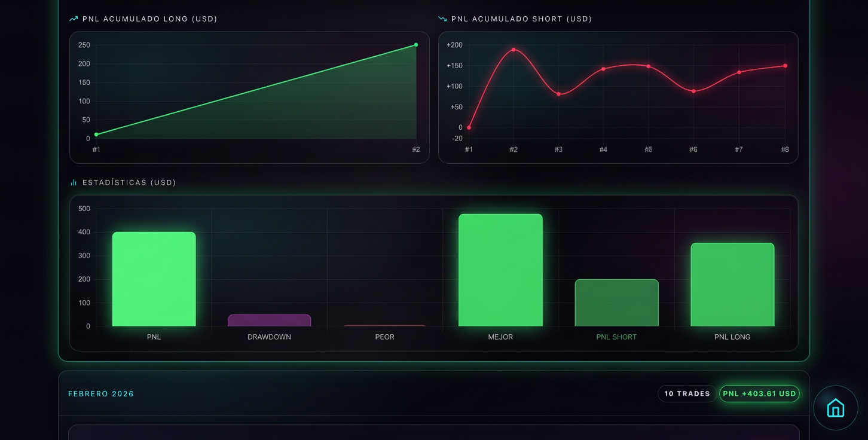Image resolution: width=868 pixels, height=440 pixels.
Task: Click the home icon floating button
Action: 835,408
